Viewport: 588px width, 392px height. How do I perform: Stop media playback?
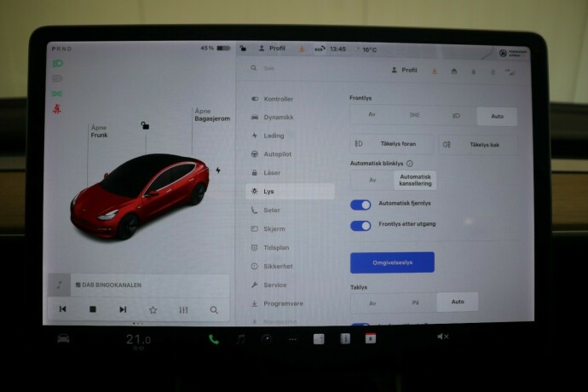click(x=93, y=309)
